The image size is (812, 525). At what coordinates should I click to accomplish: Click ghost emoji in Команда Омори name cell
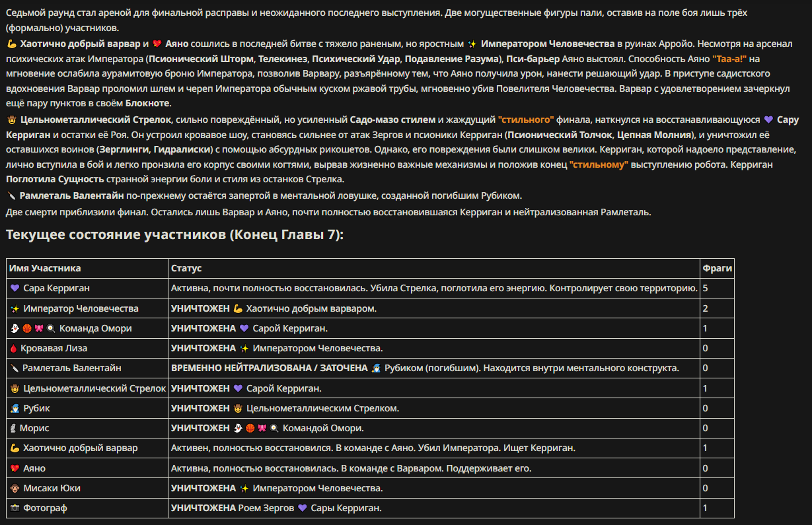tap(15, 328)
